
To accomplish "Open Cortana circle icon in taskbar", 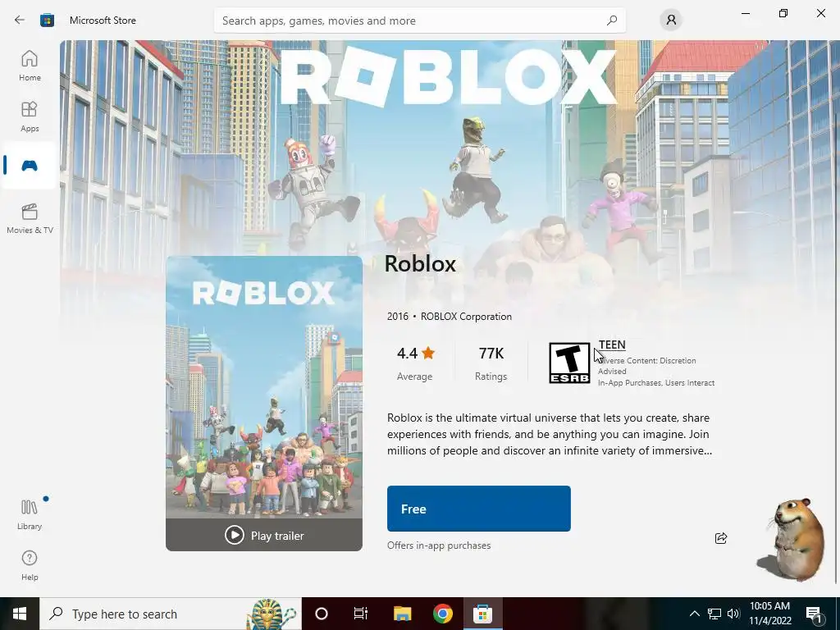I will point(322,614).
